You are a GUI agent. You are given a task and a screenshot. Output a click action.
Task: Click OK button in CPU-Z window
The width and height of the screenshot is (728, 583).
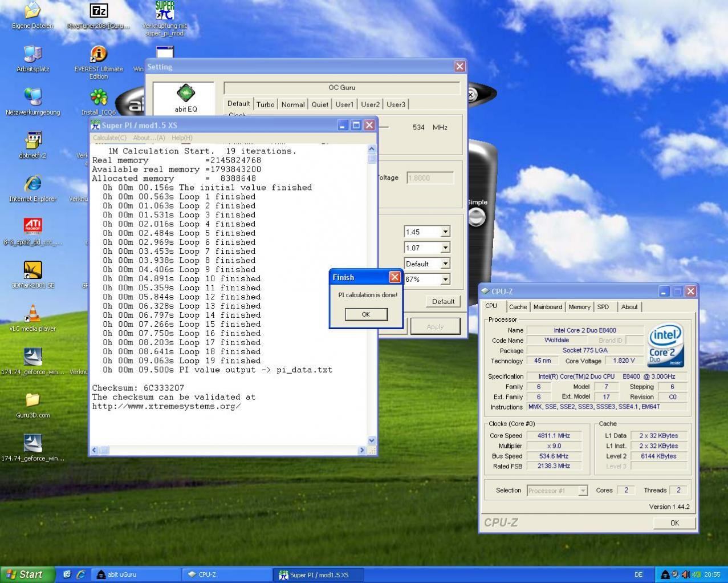tap(674, 523)
